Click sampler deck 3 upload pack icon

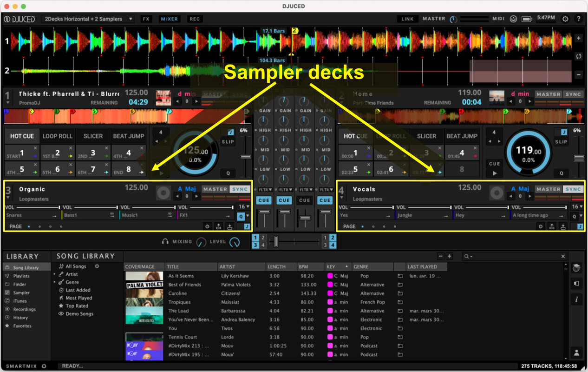pyautogui.click(x=218, y=226)
